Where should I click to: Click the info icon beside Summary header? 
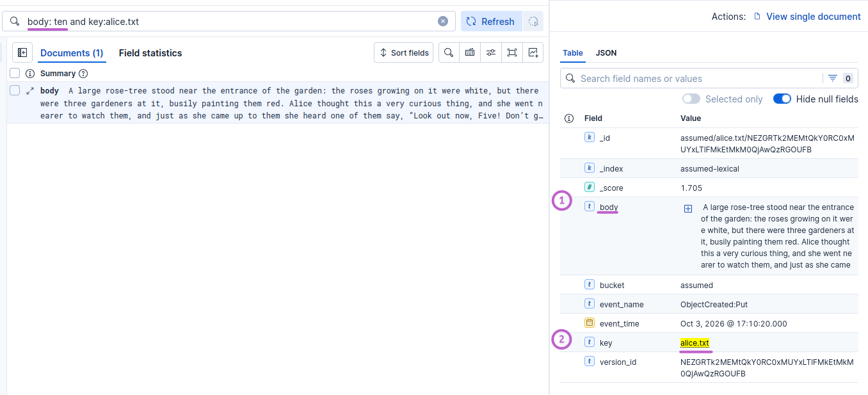tap(30, 73)
